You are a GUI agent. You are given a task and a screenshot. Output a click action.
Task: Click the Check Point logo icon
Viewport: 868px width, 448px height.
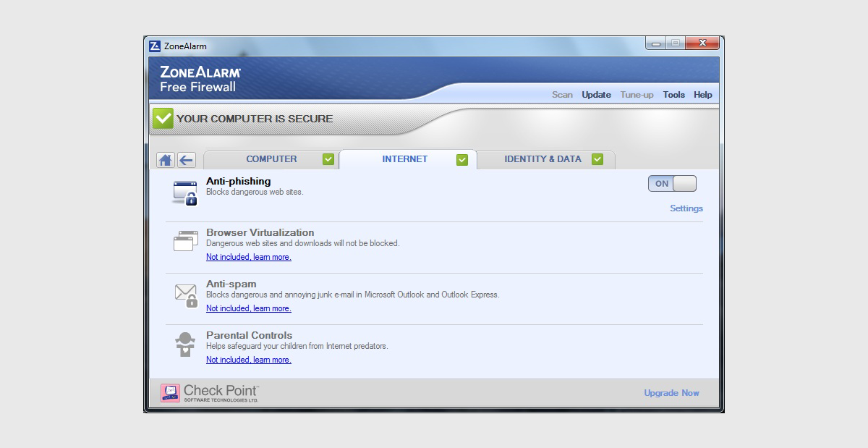pos(170,393)
